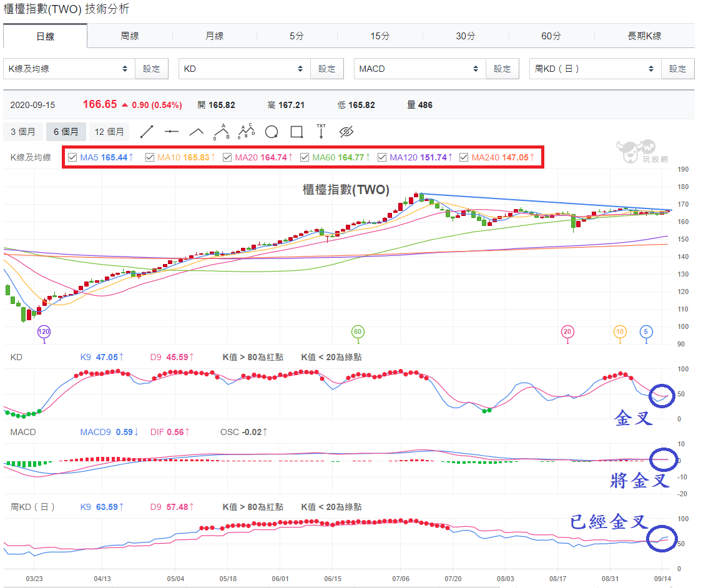Select the trend line drawing tool
Viewport: 701px width, 588px height.
pyautogui.click(x=147, y=132)
